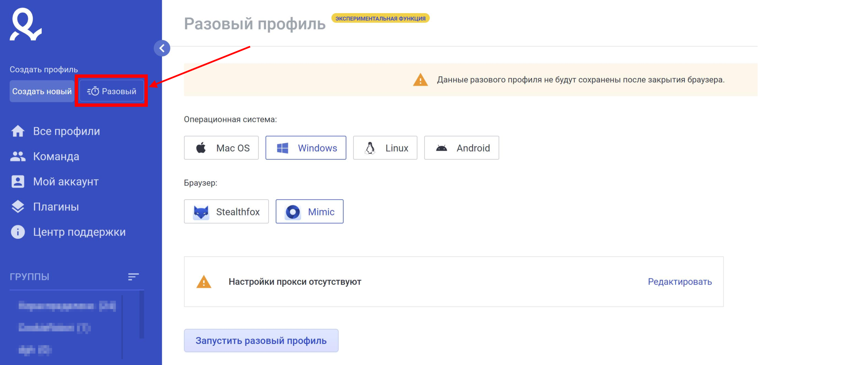The image size is (868, 365).
Task: Launch via Запустить разовый профиль button
Action: pos(261,341)
